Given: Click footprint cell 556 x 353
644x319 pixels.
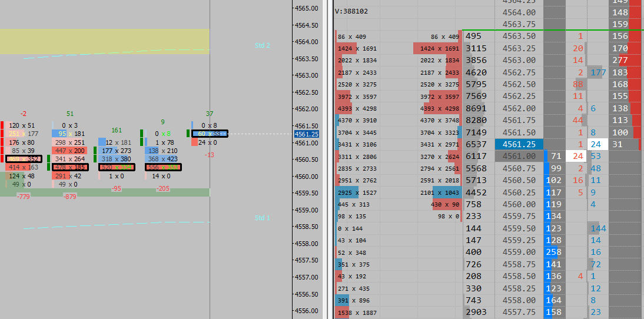Looking at the screenshot, I should (x=163, y=167).
